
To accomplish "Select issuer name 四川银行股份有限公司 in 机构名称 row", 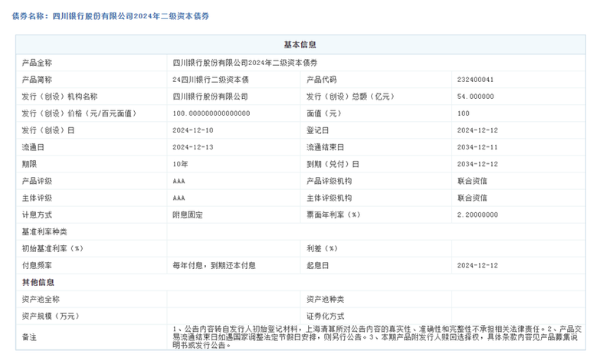I will click(210, 97).
